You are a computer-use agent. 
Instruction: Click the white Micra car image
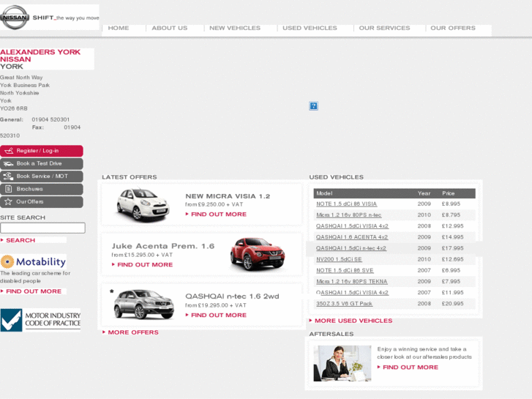click(143, 205)
